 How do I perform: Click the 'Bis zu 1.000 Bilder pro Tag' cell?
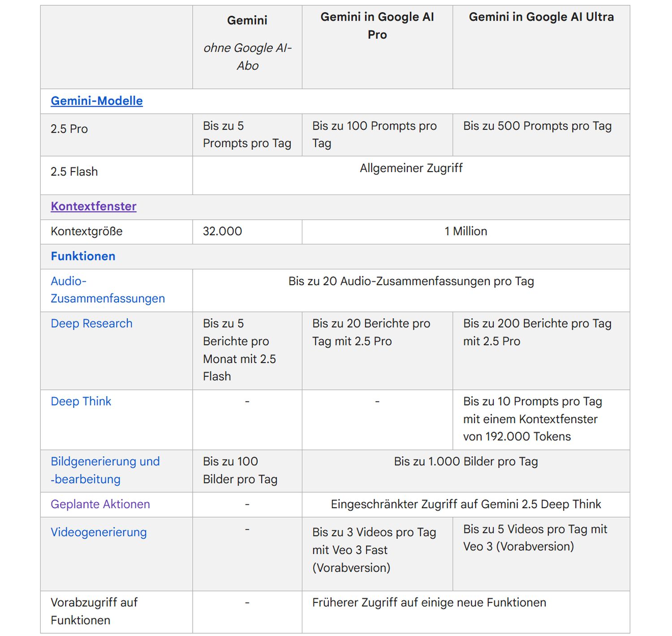pos(465,462)
